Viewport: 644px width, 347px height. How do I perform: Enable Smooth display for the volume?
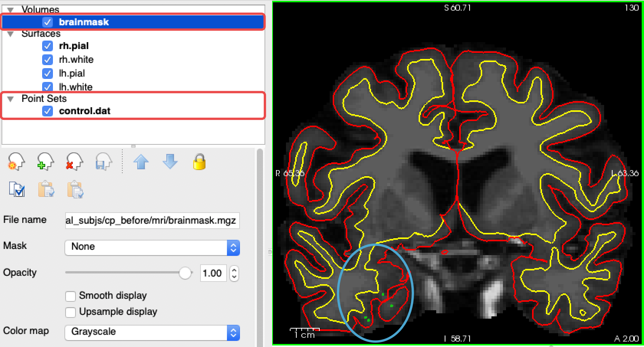point(71,296)
